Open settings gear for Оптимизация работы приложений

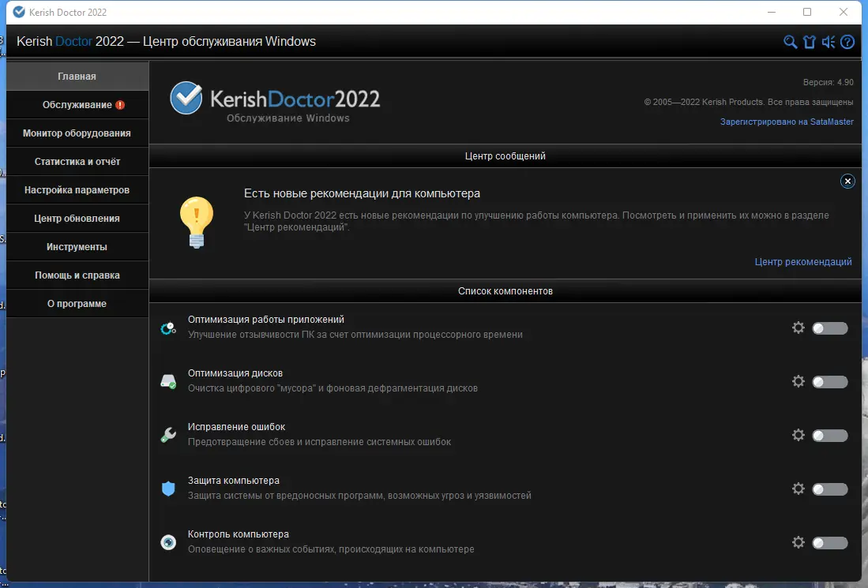coord(798,327)
